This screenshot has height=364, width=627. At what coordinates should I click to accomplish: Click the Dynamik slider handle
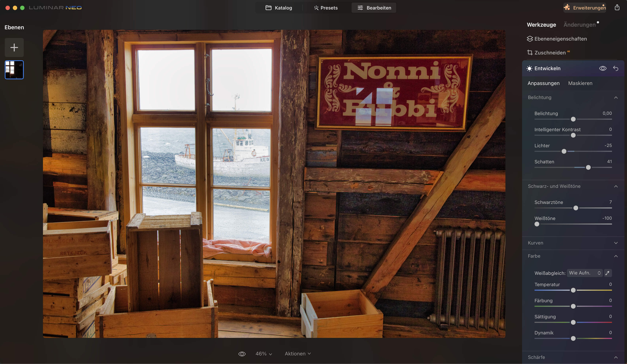[x=573, y=338]
